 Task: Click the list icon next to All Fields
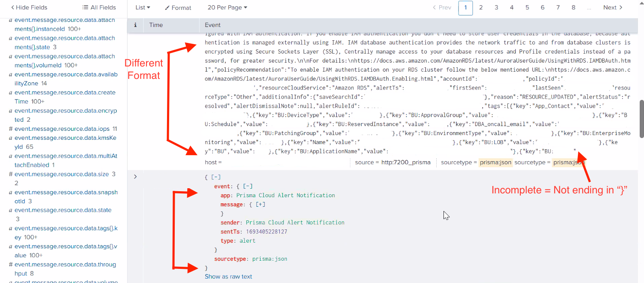click(x=84, y=7)
